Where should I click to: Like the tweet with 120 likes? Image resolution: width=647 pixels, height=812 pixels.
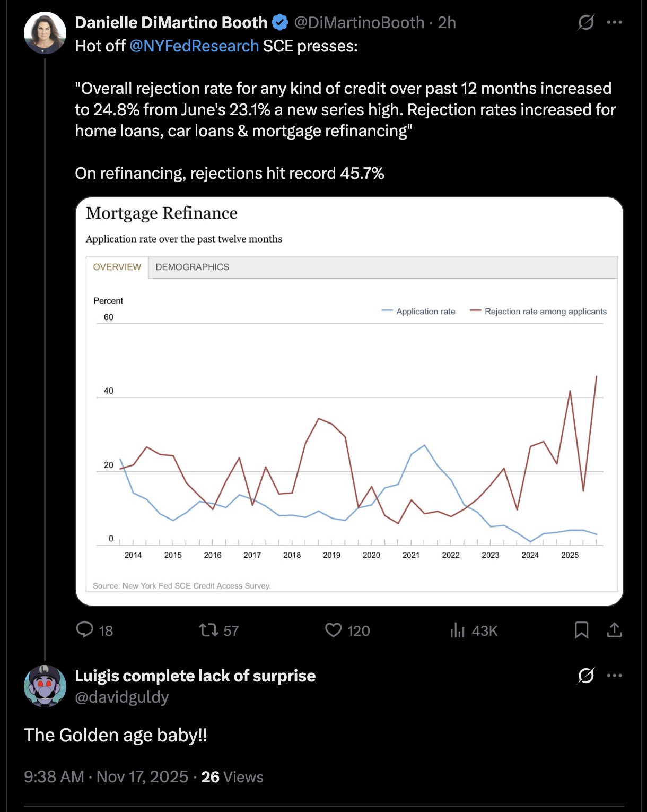coord(334,630)
